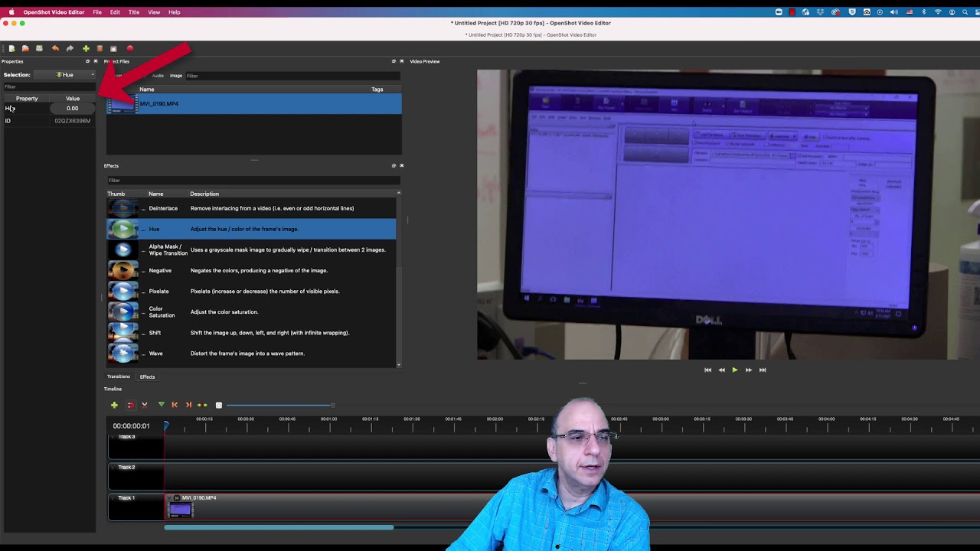Select the Alpha Mask / Wipe Transition effect
The width and height of the screenshot is (980, 551).
[251, 249]
